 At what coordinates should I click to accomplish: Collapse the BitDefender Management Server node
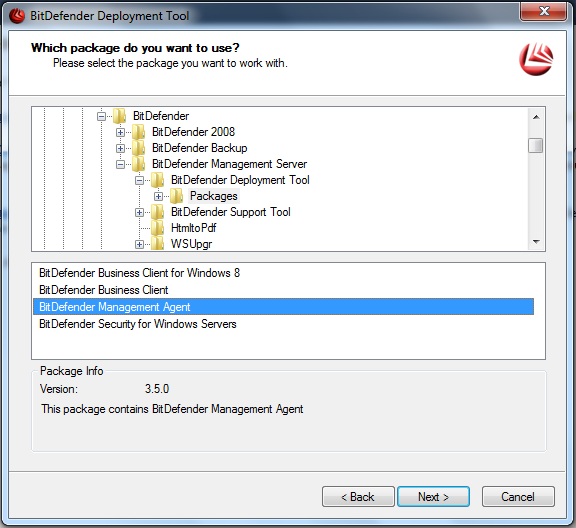tap(120, 164)
